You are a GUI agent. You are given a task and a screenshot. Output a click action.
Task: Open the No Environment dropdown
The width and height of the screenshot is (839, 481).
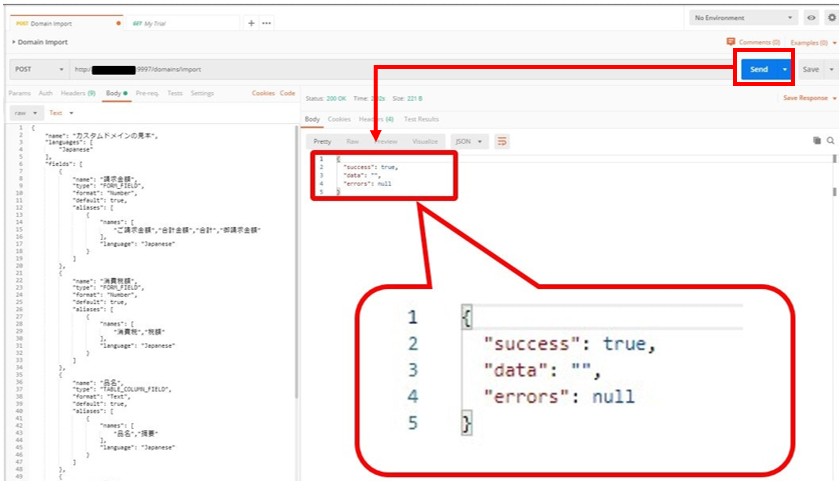click(743, 18)
